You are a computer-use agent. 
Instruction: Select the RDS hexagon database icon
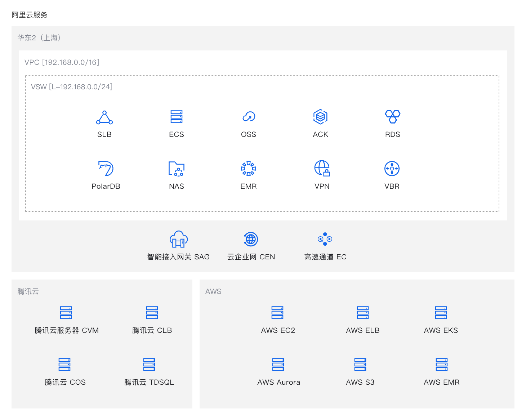[x=393, y=117]
